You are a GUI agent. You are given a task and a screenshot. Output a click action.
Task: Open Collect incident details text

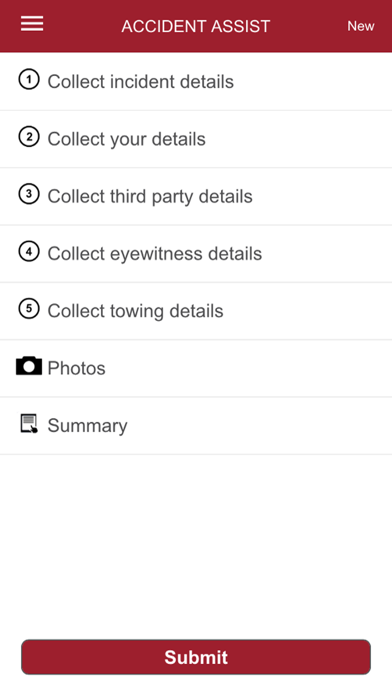[140, 82]
